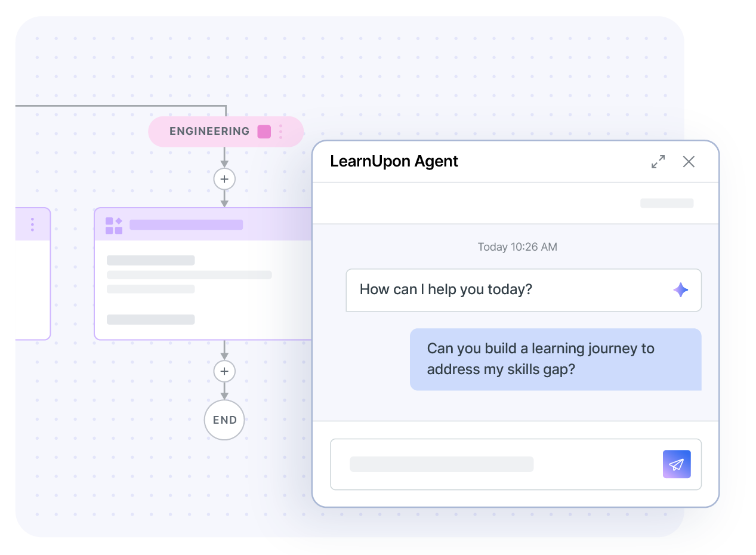Screen dimensions: 756x555
Task: Click the pink color square on ENGINEERING
Action: pyautogui.click(x=264, y=131)
